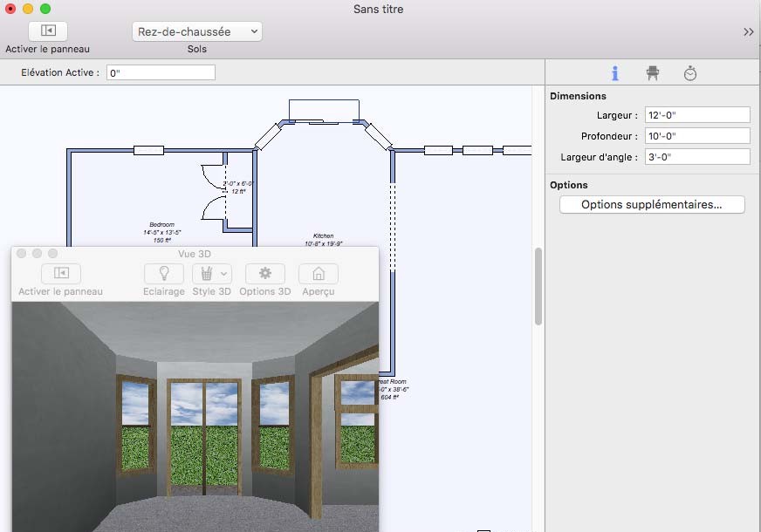Click the vertical scrollbar of the floor plan
The image size is (761, 532).
coord(538,286)
